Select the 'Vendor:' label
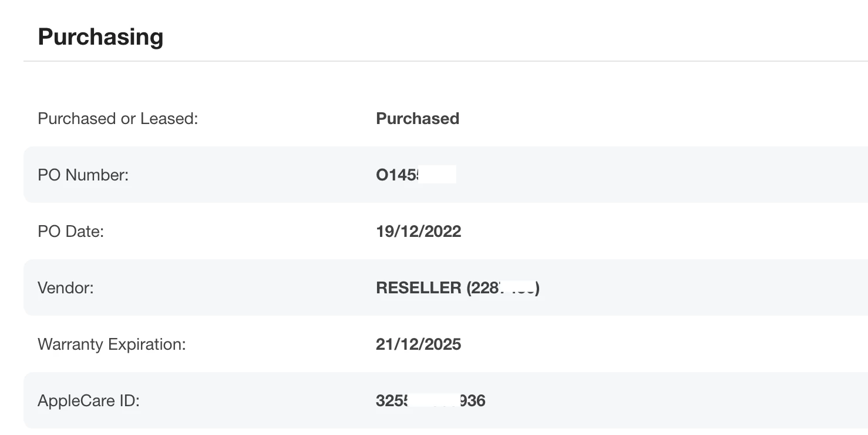Viewport: 868px width, 435px height. coord(66,287)
